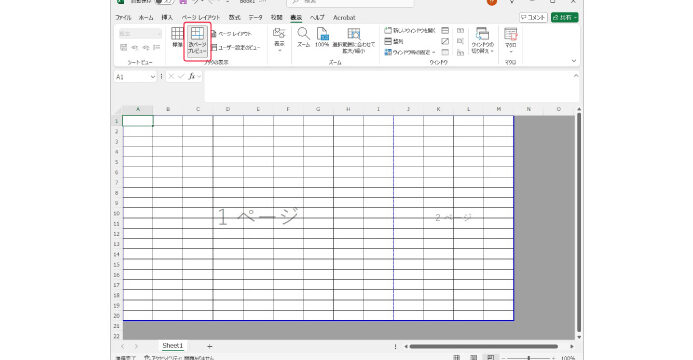The width and height of the screenshot is (693, 360).
Task: Switch to the 挿入 (Insert) tab
Action: click(167, 18)
